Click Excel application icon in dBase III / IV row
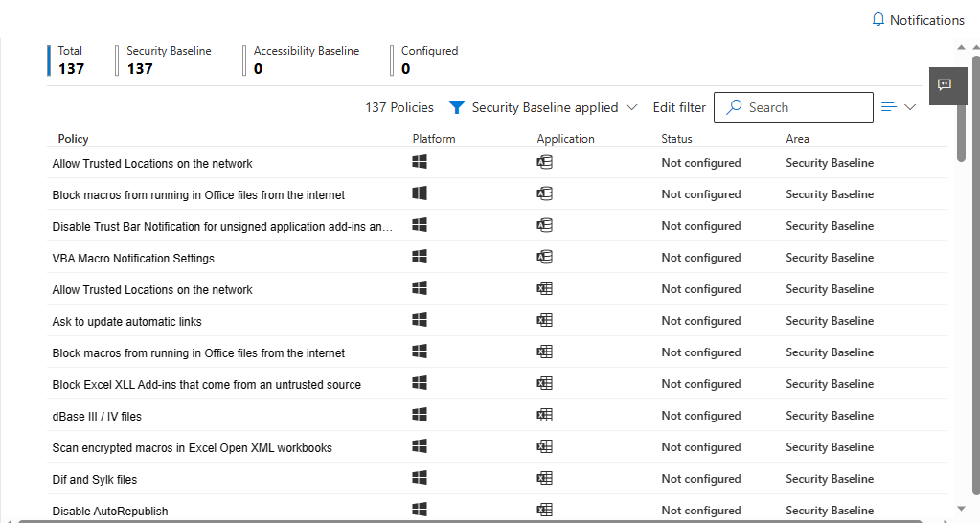 tap(544, 415)
